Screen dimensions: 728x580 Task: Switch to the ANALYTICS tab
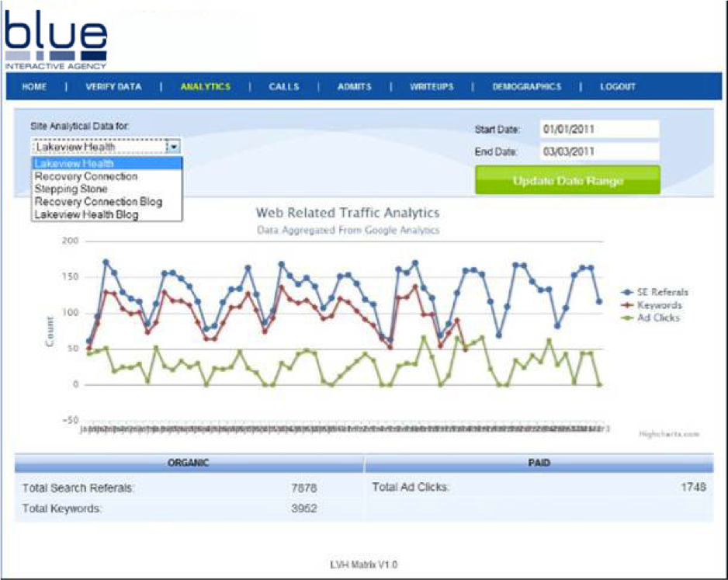pyautogui.click(x=206, y=87)
